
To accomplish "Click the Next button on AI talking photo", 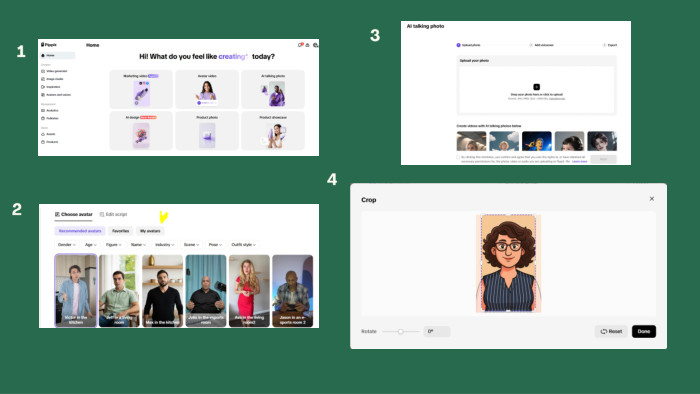I will tap(603, 159).
